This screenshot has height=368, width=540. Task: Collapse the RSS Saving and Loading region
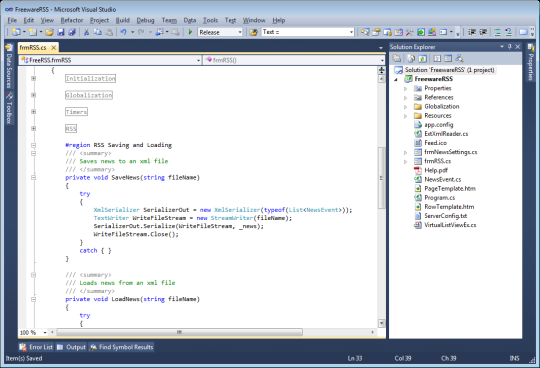point(33,145)
